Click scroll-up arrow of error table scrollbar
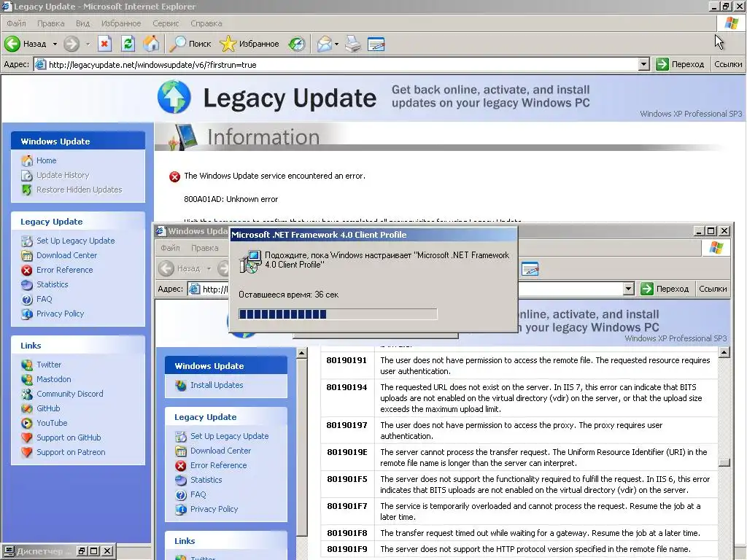This screenshot has height=560, width=747. point(724,353)
